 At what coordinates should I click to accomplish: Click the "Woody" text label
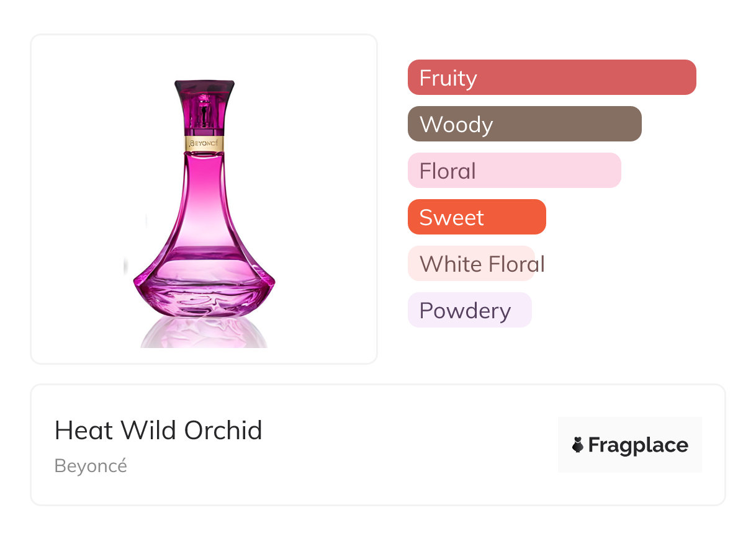[456, 124]
